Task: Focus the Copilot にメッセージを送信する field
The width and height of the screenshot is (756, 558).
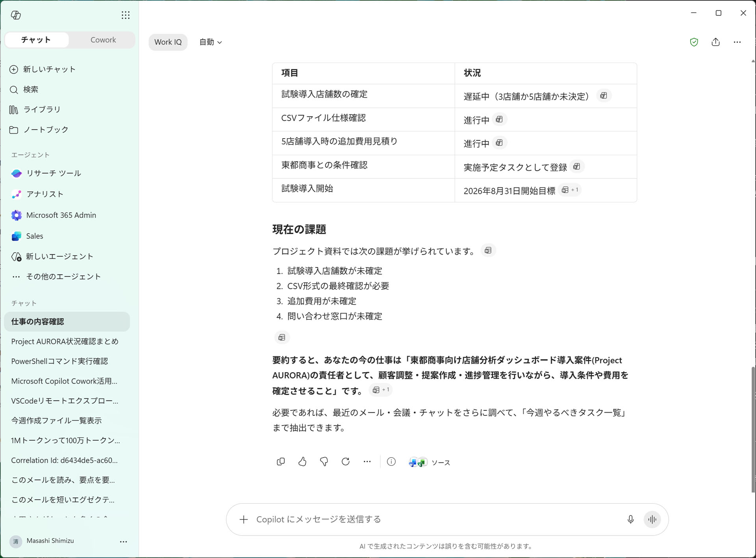Action: (x=437, y=520)
